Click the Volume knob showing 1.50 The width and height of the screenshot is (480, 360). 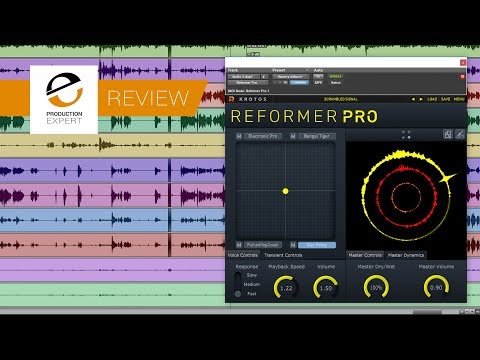point(326,288)
